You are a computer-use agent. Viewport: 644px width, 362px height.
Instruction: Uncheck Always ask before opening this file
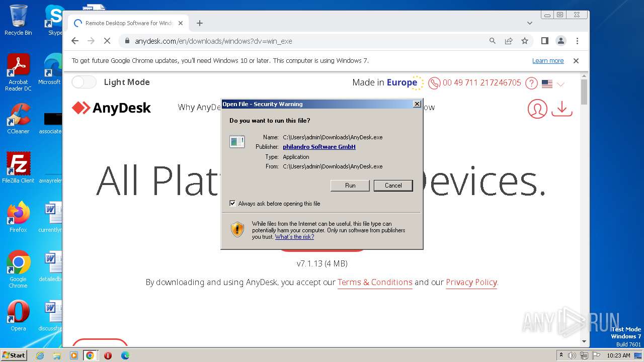click(232, 204)
